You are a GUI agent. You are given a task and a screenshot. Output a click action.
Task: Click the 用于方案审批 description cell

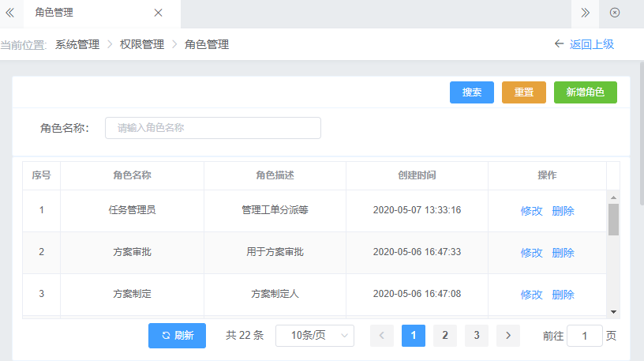(x=275, y=253)
